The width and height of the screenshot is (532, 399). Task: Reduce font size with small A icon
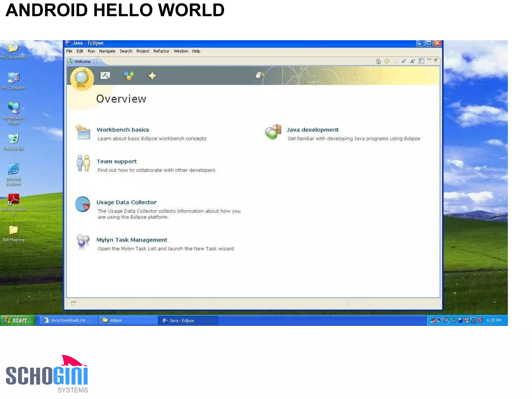click(404, 61)
